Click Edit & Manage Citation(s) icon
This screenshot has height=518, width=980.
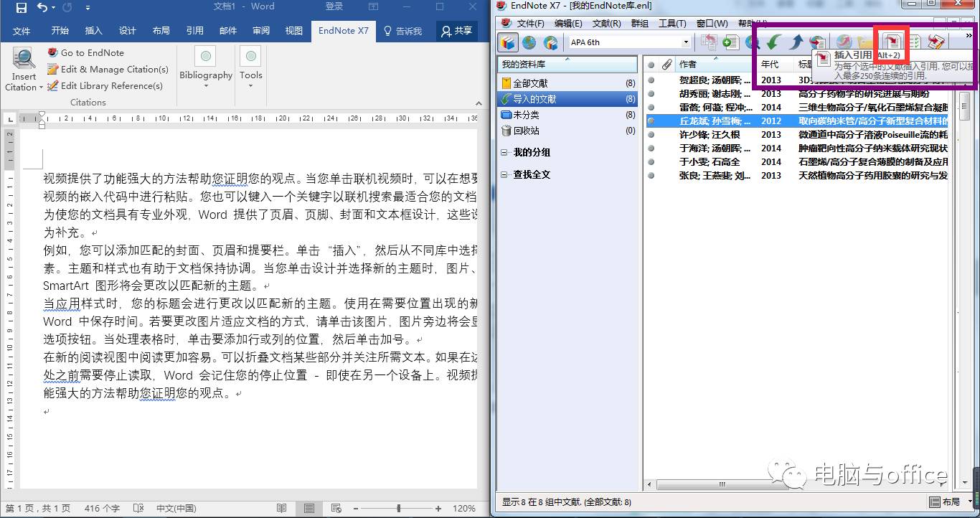[x=52, y=69]
